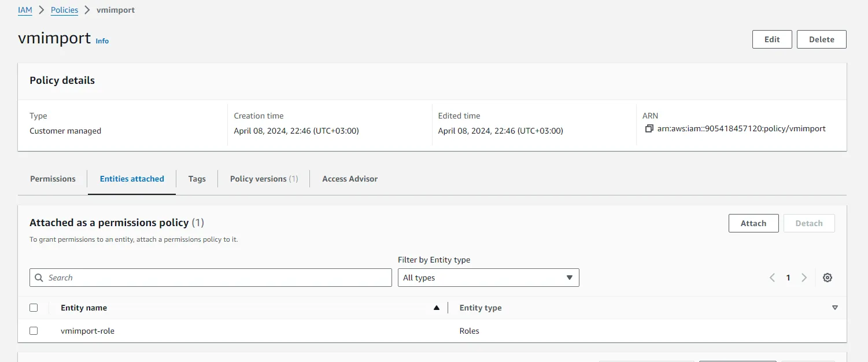Image resolution: width=868 pixels, height=362 pixels.
Task: Sort by Entity name ascending arrow
Action: click(437, 308)
